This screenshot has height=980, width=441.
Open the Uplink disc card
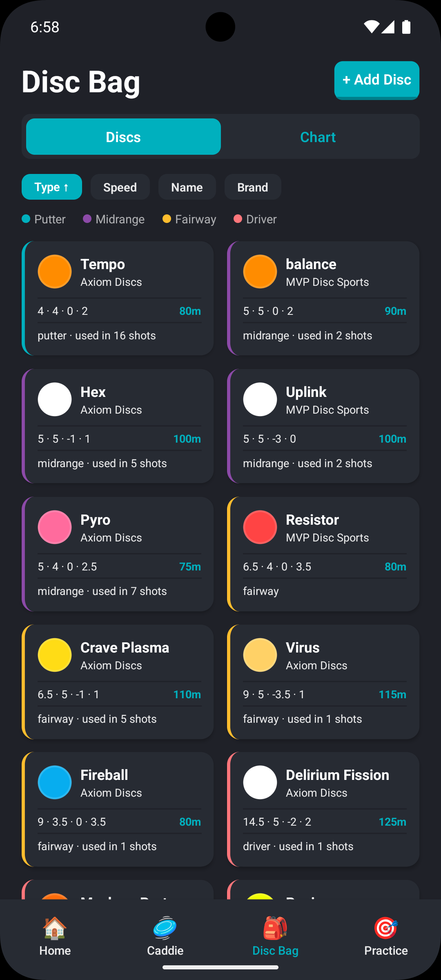(x=323, y=426)
